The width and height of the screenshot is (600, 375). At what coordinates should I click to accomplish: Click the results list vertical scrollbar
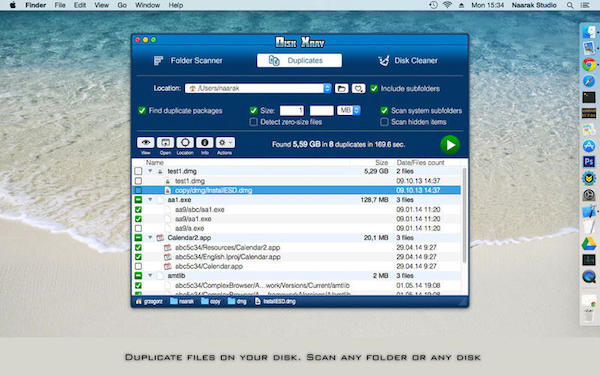click(x=465, y=215)
